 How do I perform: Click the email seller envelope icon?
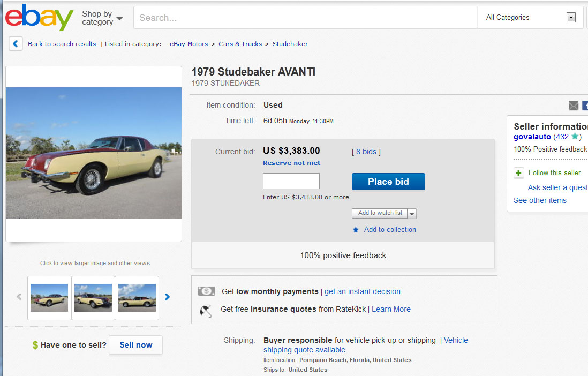[x=574, y=106]
